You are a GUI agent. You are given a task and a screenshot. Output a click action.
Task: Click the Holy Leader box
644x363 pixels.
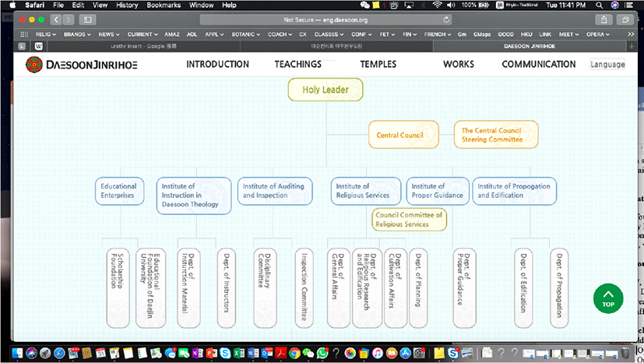coord(326,90)
